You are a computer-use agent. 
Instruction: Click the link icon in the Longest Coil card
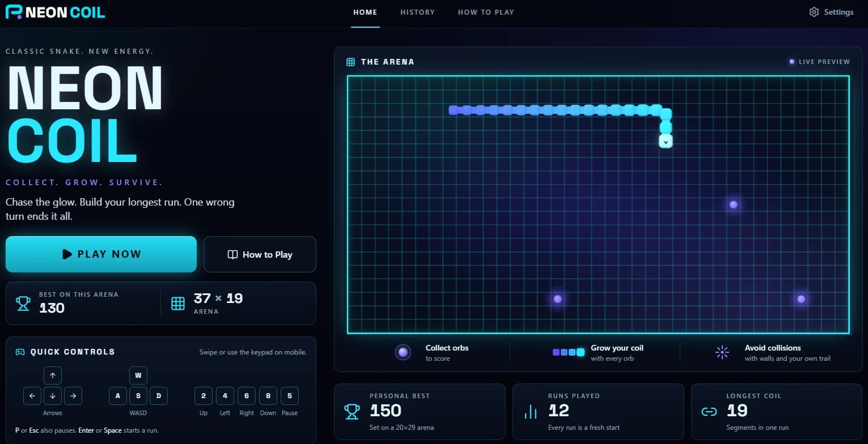tap(709, 412)
